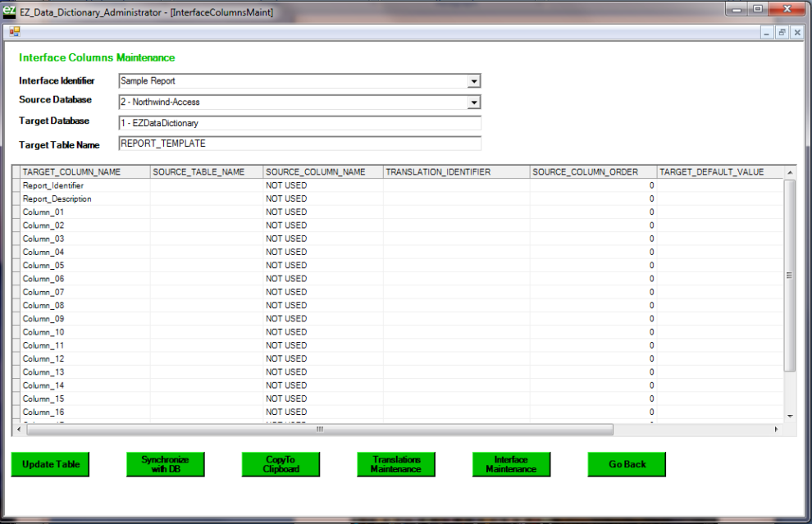Click the grid's horizontal scrollbar thumb

click(320, 430)
